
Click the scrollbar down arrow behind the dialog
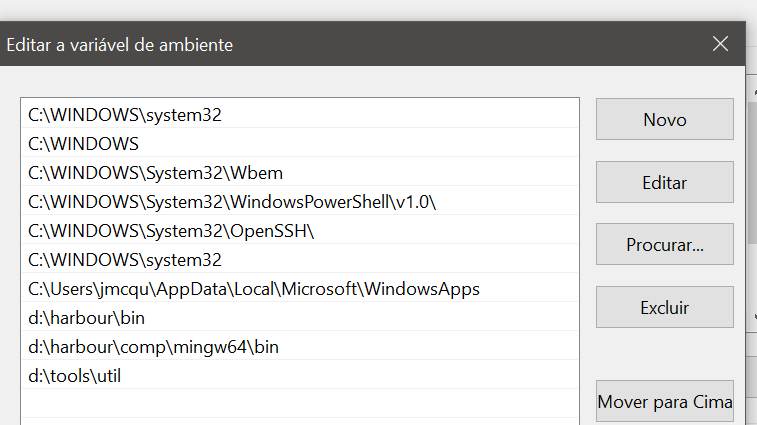[x=751, y=316]
